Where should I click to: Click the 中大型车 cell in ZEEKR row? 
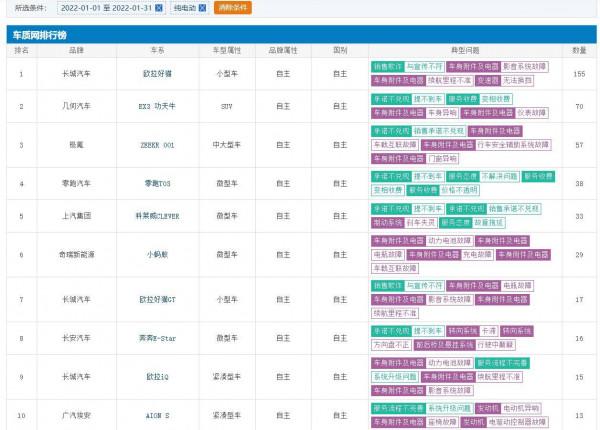[x=227, y=145]
